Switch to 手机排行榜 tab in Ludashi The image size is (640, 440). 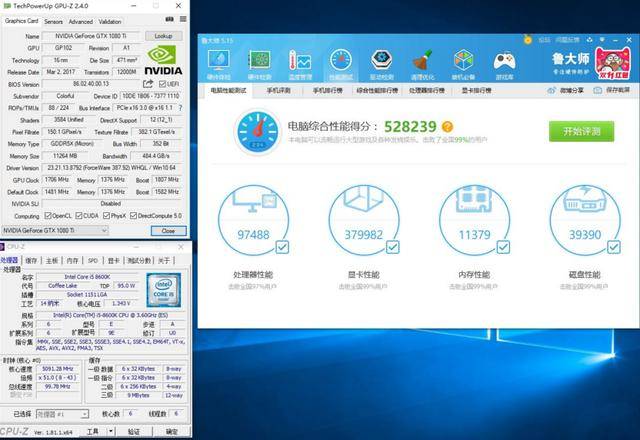(327, 90)
